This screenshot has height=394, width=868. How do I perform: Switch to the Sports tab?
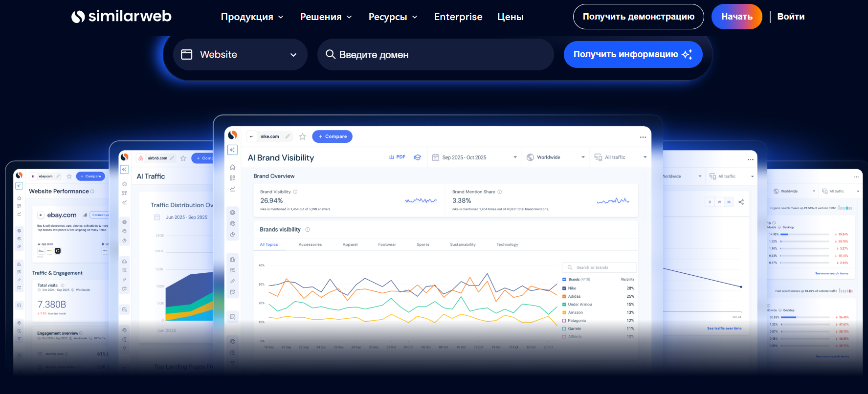(x=423, y=244)
